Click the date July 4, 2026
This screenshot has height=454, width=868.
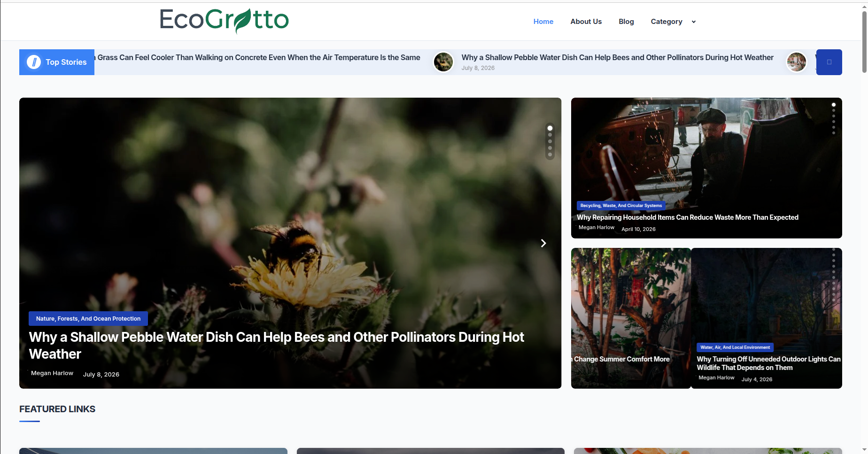(x=757, y=379)
